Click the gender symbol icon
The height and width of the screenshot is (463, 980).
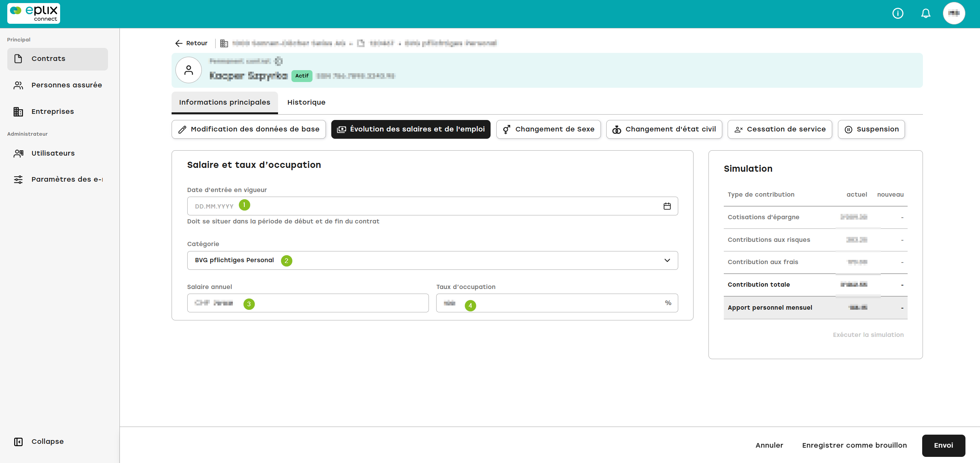(507, 130)
